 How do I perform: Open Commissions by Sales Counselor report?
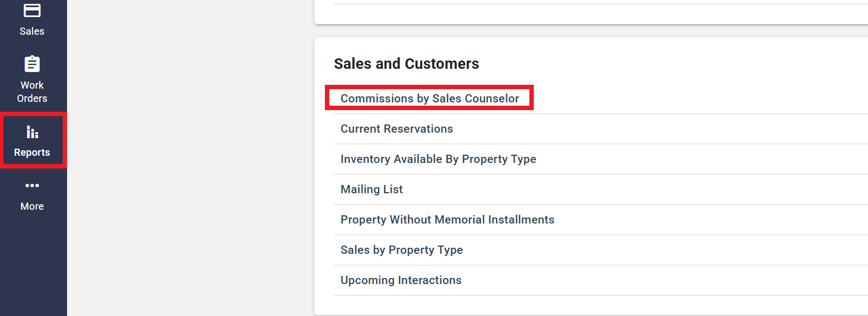(x=429, y=99)
